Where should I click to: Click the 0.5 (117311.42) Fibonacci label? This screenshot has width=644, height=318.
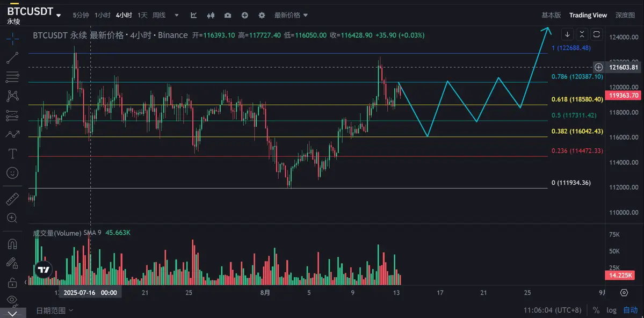(574, 115)
